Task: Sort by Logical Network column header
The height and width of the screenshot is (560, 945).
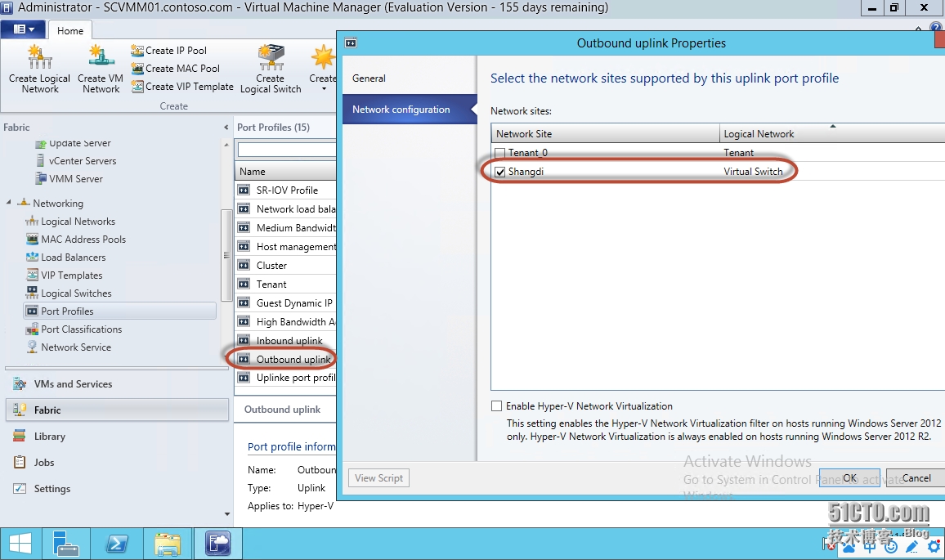Action: [832, 134]
